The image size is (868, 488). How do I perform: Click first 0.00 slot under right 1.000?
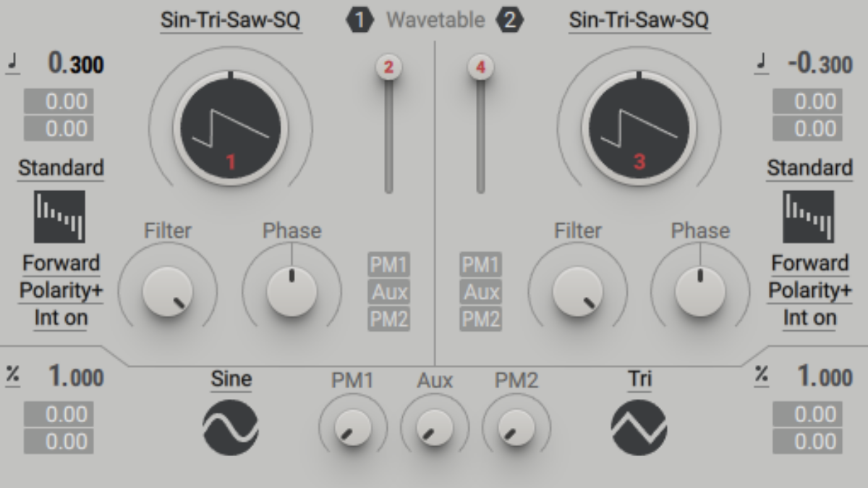point(807,414)
